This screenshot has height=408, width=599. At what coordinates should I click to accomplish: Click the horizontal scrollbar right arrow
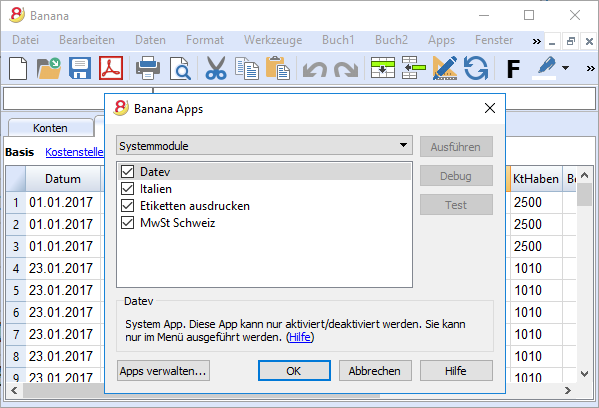(x=567, y=390)
